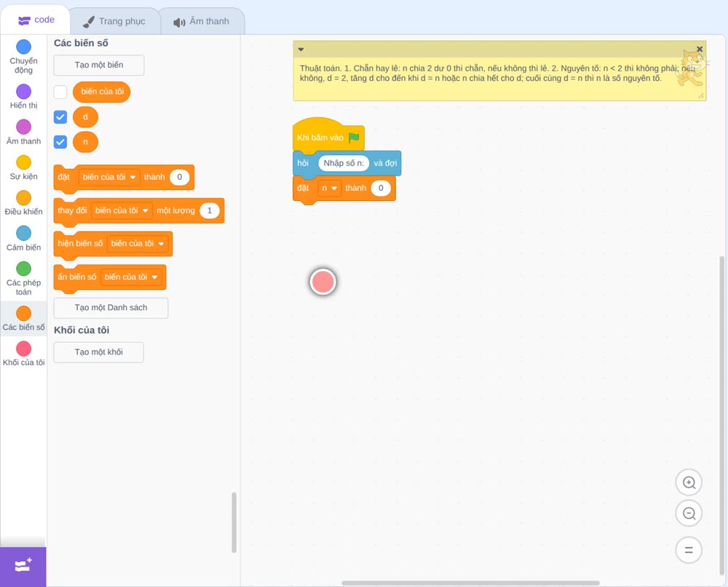Enable the 'biến của tôi' variable checkbox
This screenshot has height=587, width=728.
tap(60, 92)
